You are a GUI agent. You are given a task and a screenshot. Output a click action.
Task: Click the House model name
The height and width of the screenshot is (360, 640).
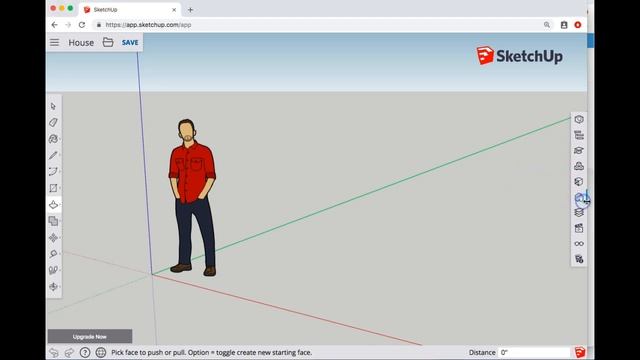pyautogui.click(x=81, y=42)
